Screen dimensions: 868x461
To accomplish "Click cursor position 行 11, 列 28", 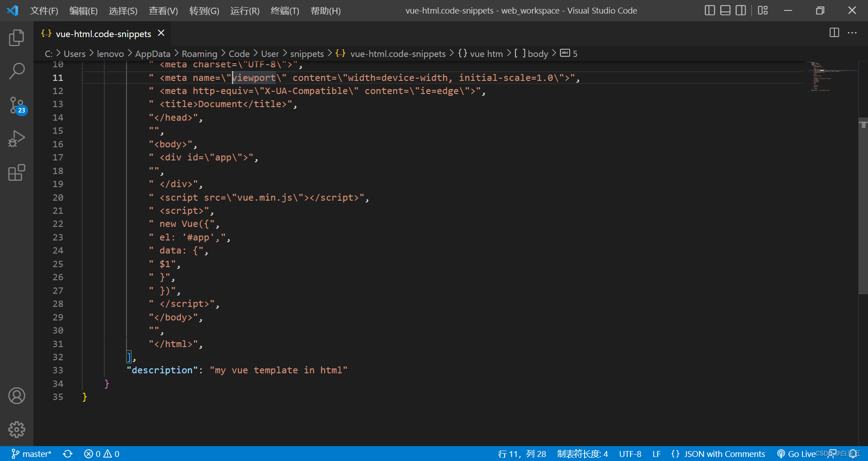I will pos(522,454).
